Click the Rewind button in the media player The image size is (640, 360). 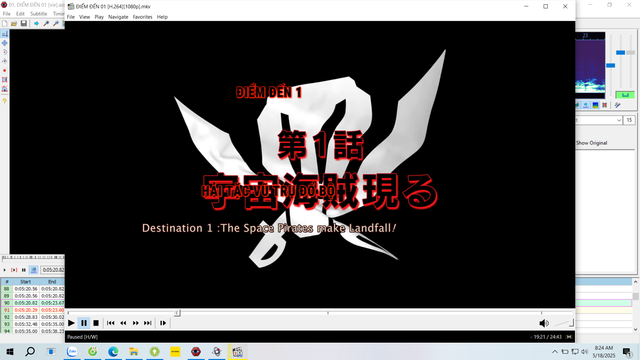click(x=123, y=323)
